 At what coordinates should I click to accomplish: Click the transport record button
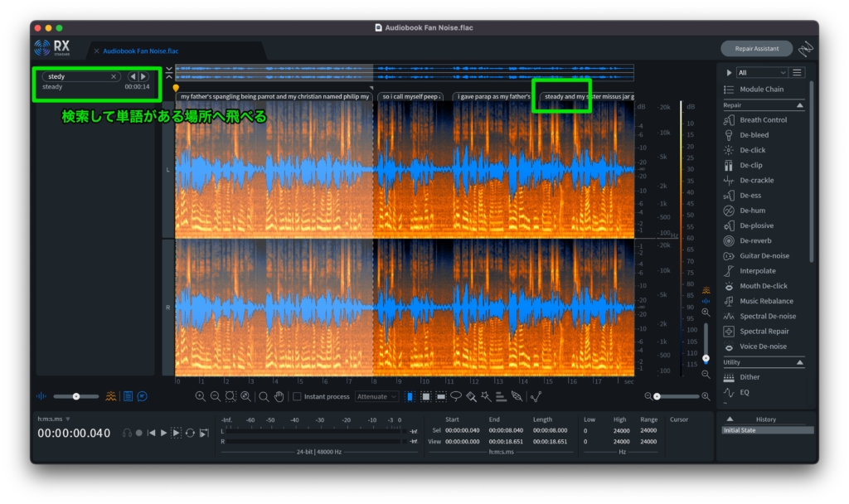click(x=138, y=433)
